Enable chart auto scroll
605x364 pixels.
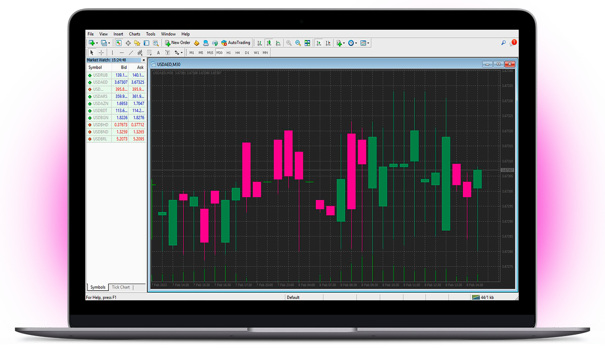(x=319, y=42)
